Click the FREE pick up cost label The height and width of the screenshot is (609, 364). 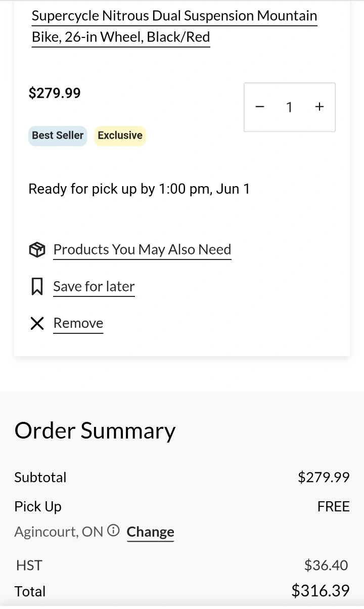point(333,506)
